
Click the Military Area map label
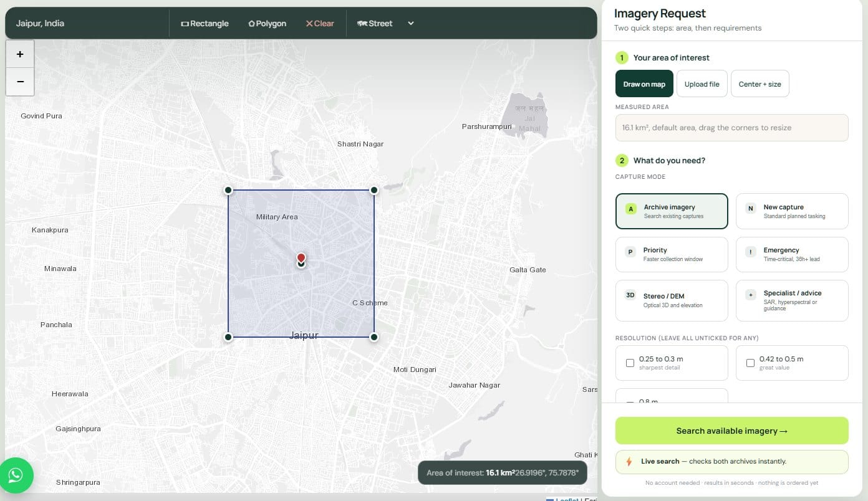click(x=277, y=217)
